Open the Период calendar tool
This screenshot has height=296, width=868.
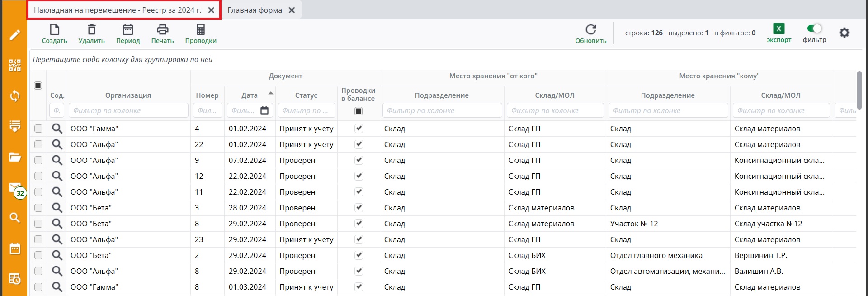(x=128, y=30)
